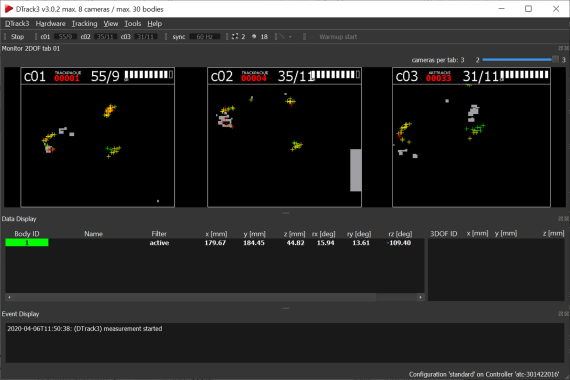Click the z value 44.82
Screen dimensions: 570x380
295,243
